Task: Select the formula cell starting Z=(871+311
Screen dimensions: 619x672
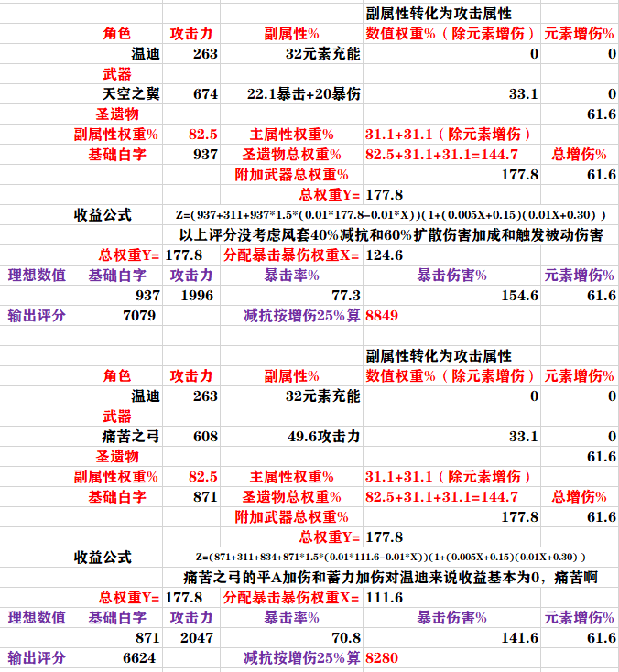Action: pos(390,558)
